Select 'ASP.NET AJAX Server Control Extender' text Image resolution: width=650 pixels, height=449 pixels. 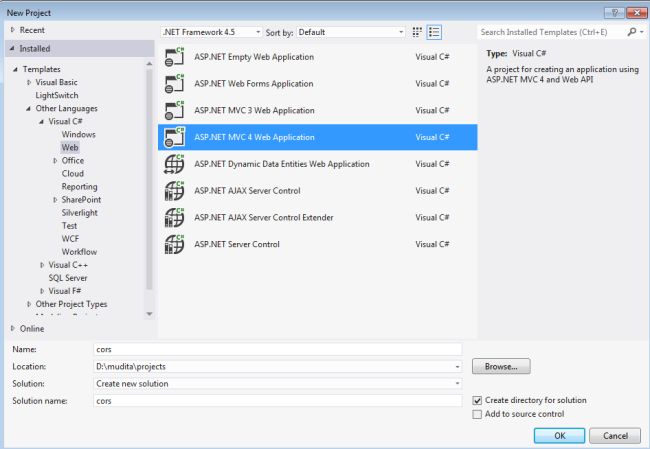click(x=264, y=218)
